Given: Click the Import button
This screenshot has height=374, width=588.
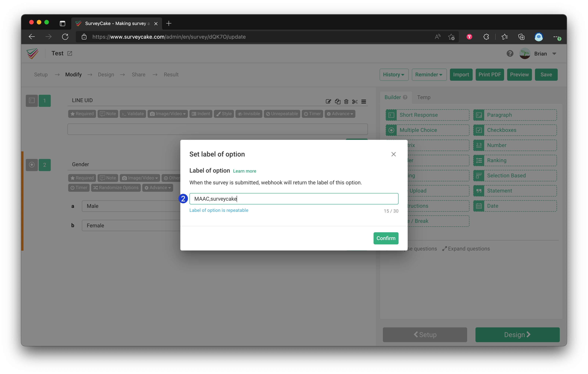Looking at the screenshot, I should [x=461, y=75].
